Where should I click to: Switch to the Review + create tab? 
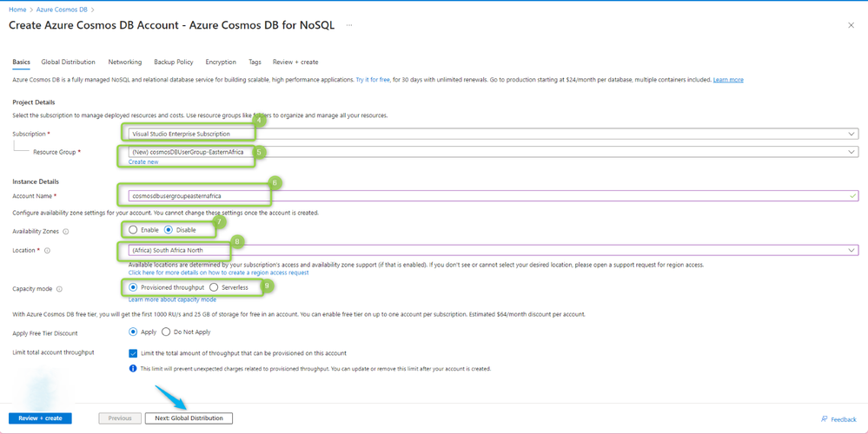point(295,62)
